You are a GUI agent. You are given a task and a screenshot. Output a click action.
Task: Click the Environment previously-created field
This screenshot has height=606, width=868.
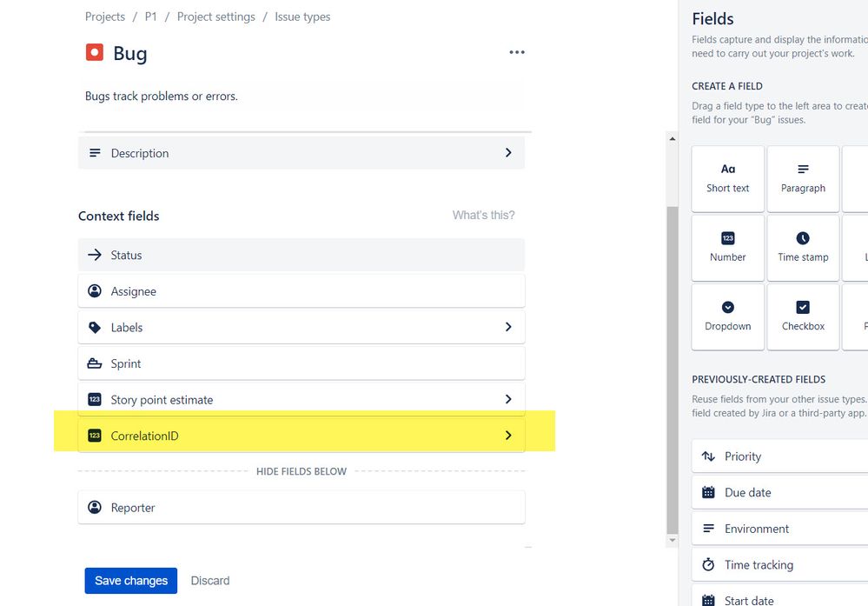click(779, 529)
